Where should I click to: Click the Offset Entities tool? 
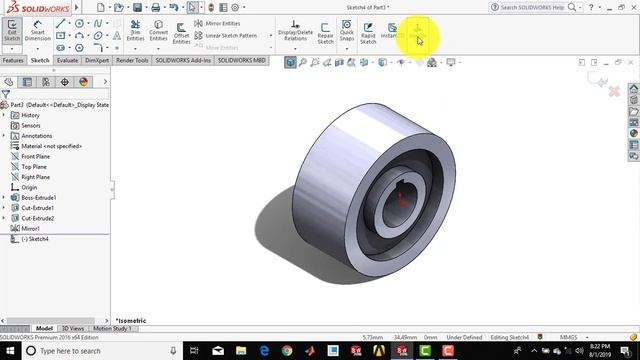(182, 33)
